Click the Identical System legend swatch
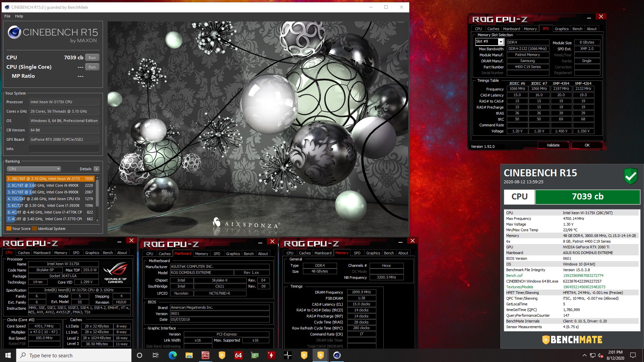Screen dimensions: 644x362 coord(34,229)
